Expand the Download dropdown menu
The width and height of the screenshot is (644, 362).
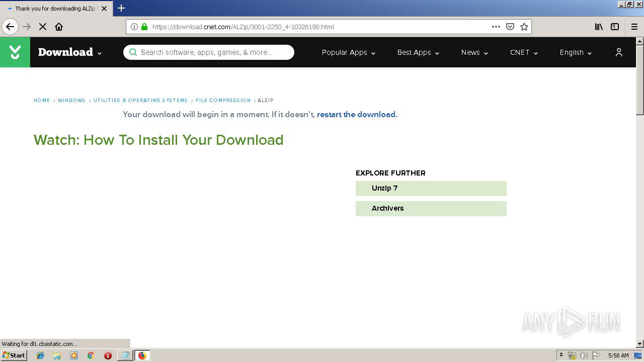[70, 52]
